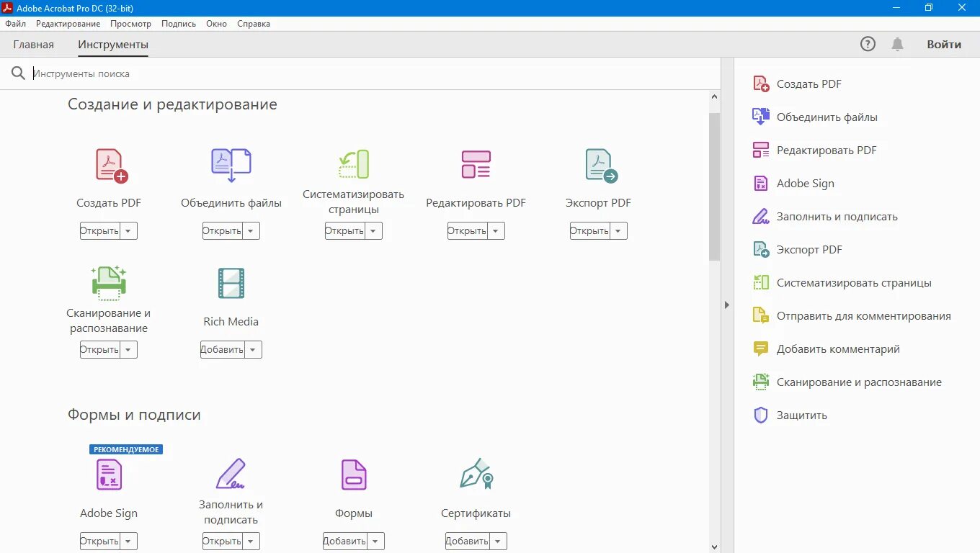Click Открыть button under Объединить файлы
Screen dimensions: 980x553
(222, 231)
